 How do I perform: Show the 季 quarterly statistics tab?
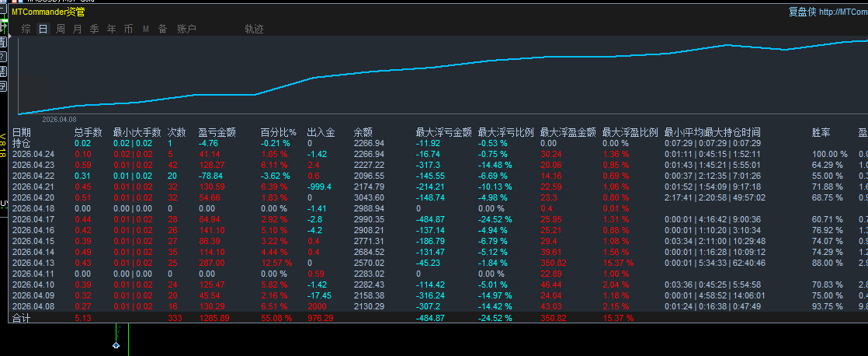tap(94, 29)
